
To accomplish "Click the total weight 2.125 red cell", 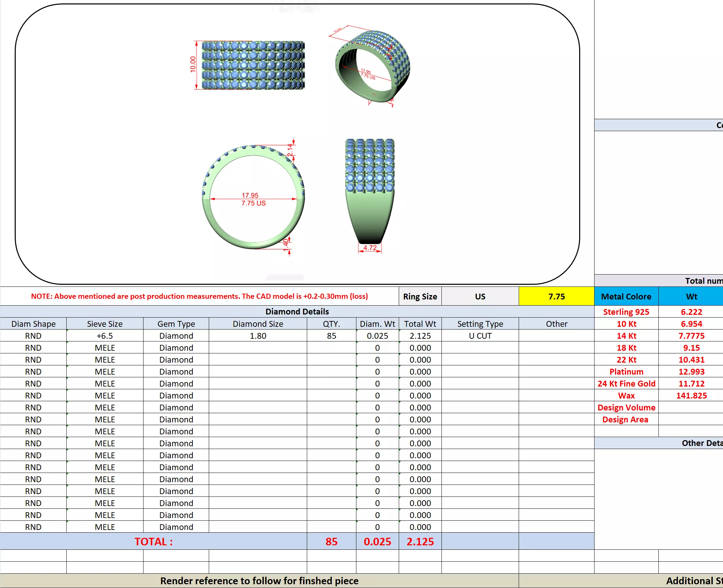I will click(x=420, y=542).
